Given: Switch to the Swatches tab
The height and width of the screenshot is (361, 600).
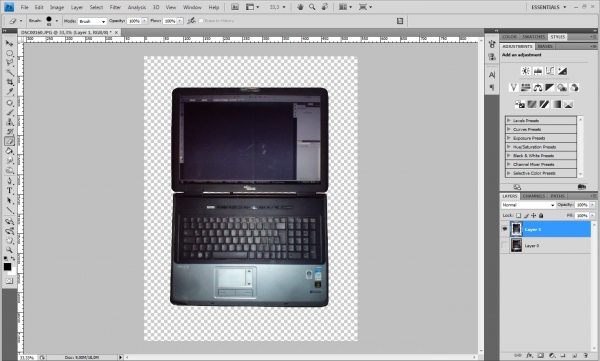Looking at the screenshot, I should point(533,37).
